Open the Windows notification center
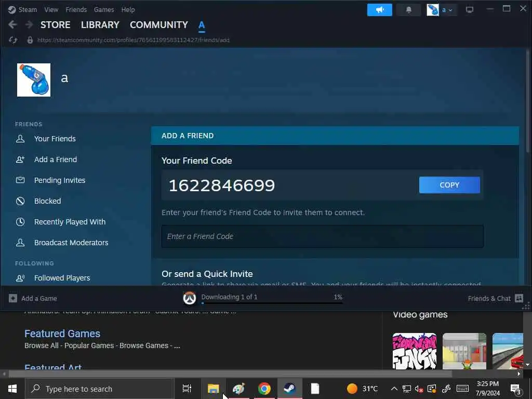 coord(516,389)
